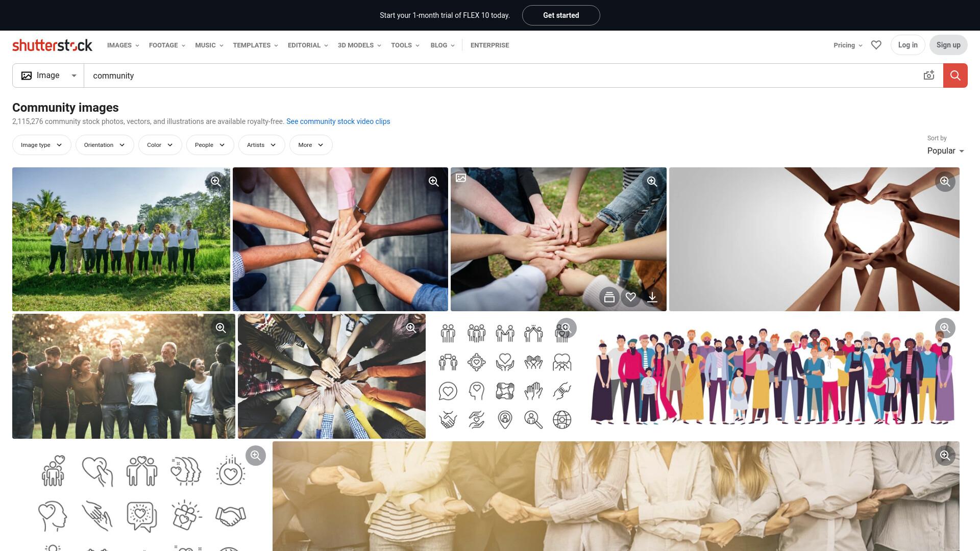Zoom the circle of many hands photo
This screenshot has width=980, height=551.
411,328
